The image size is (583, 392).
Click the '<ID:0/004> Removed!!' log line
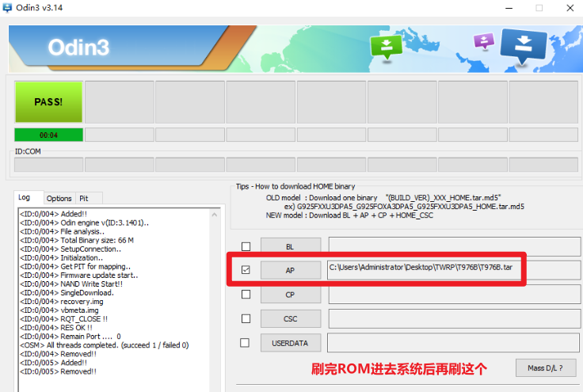click(59, 354)
